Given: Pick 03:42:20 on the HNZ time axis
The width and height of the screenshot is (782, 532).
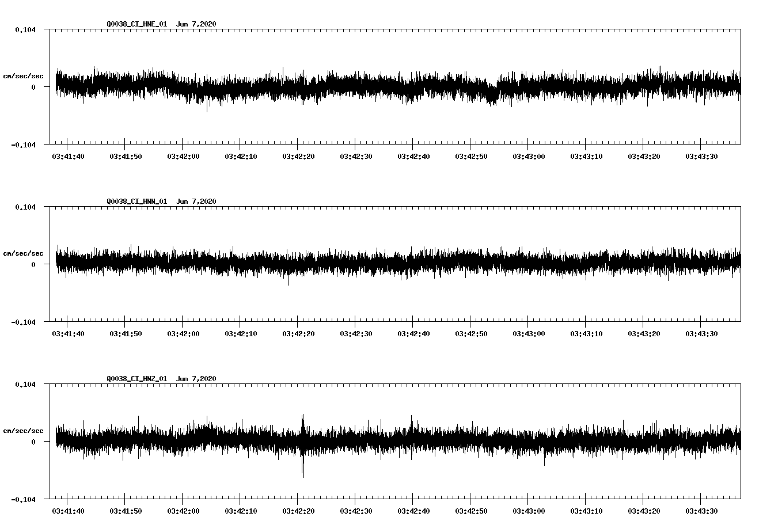Looking at the screenshot, I should click(298, 511).
